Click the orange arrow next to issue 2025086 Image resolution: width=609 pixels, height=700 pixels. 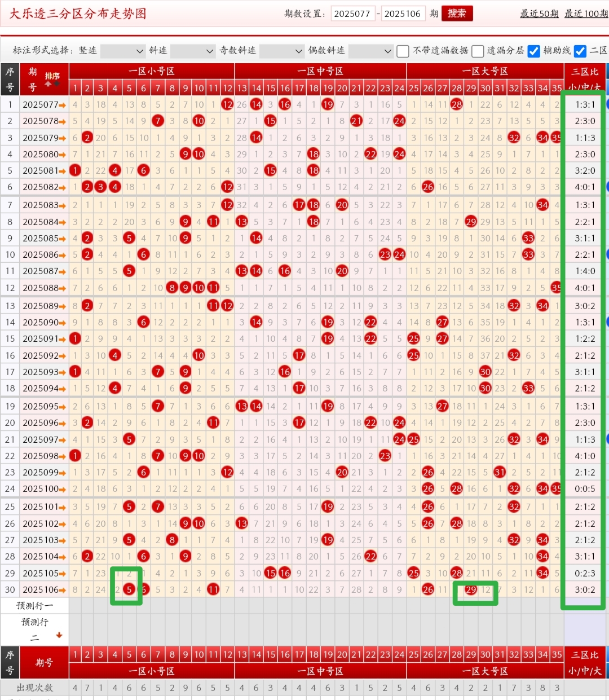point(62,255)
